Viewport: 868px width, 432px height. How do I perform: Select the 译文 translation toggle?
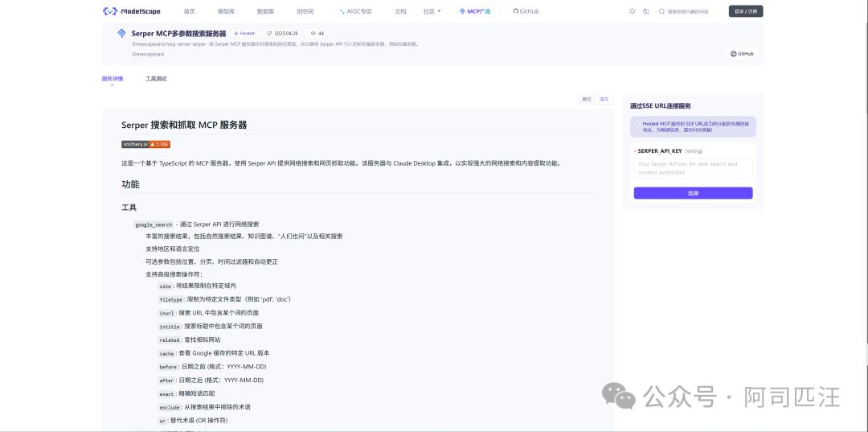coord(604,99)
